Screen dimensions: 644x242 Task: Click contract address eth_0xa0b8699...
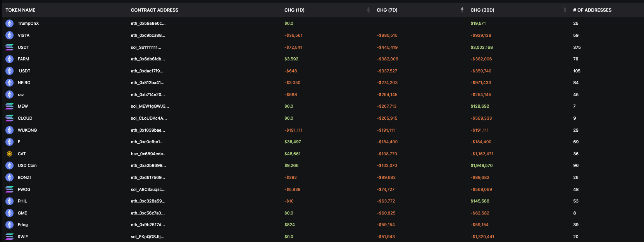148,165
